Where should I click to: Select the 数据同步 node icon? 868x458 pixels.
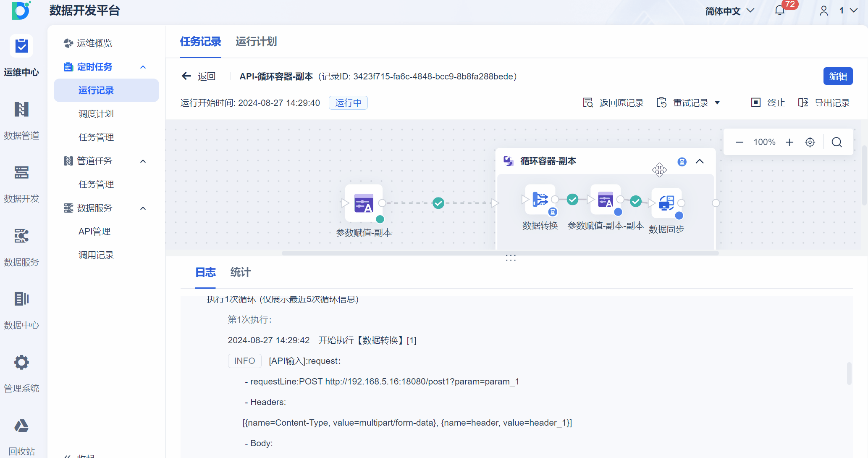(x=666, y=203)
